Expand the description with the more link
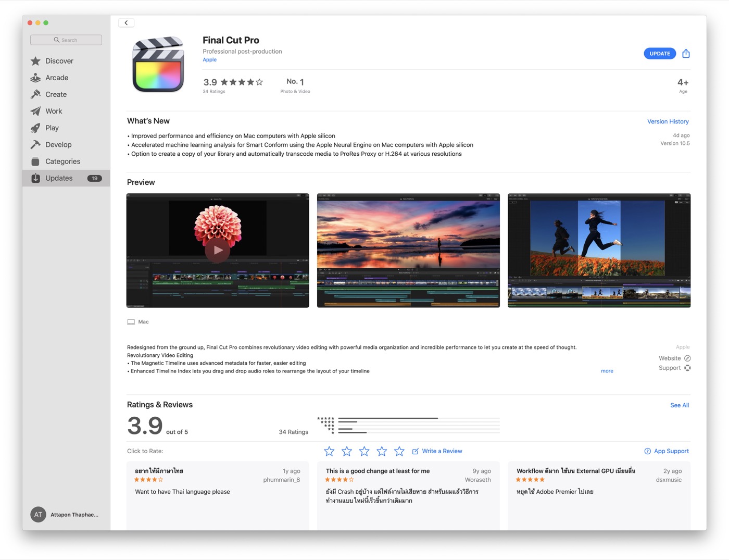Viewport: 729px width, 560px height. tap(607, 371)
